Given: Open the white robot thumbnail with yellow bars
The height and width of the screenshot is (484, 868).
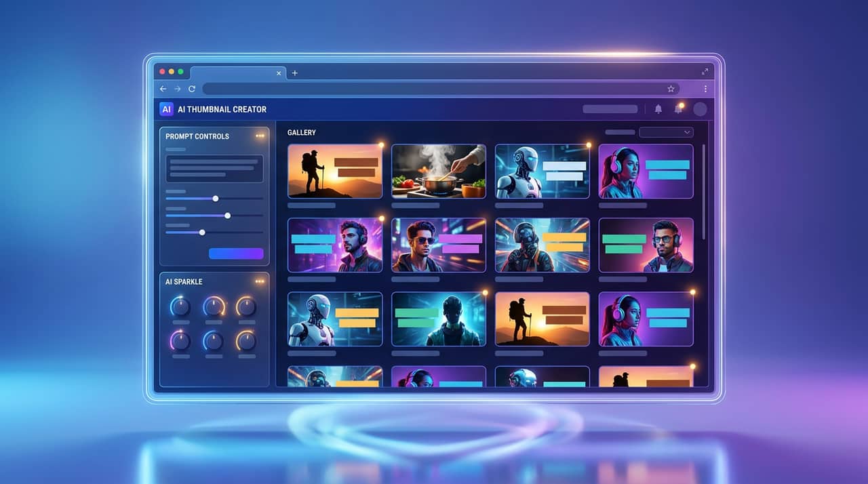Looking at the screenshot, I should (335, 319).
